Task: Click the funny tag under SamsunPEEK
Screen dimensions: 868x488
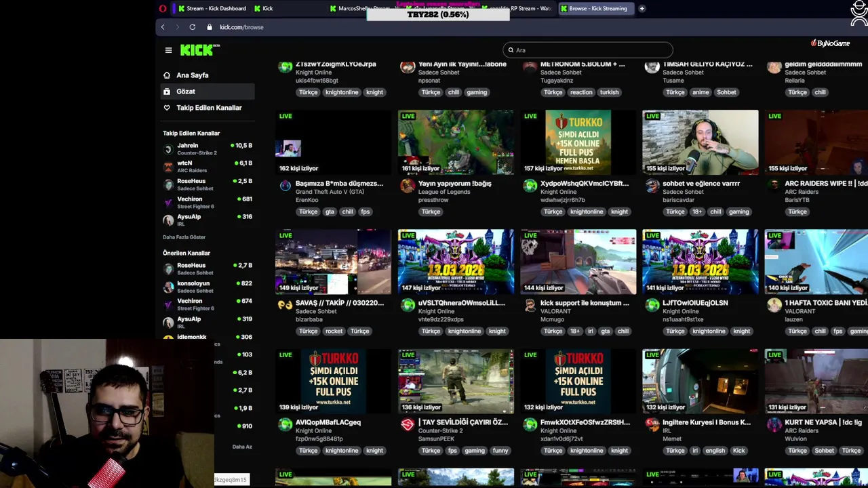Action: click(500, 451)
